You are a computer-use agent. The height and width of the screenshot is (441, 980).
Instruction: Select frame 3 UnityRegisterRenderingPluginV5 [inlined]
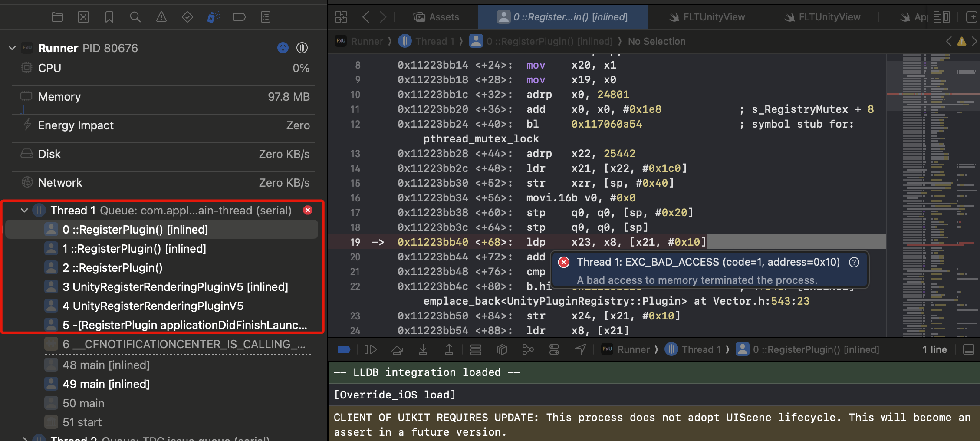[x=161, y=287]
